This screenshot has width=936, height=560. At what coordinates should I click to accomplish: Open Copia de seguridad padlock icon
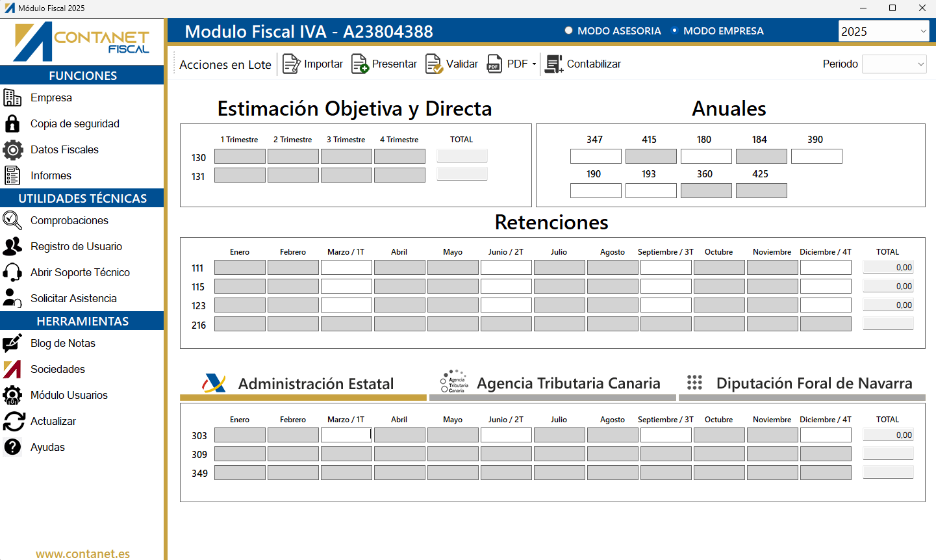click(12, 123)
